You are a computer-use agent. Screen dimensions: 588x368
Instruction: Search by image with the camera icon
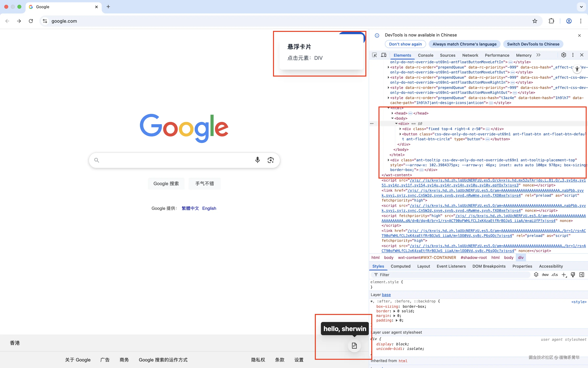271,160
